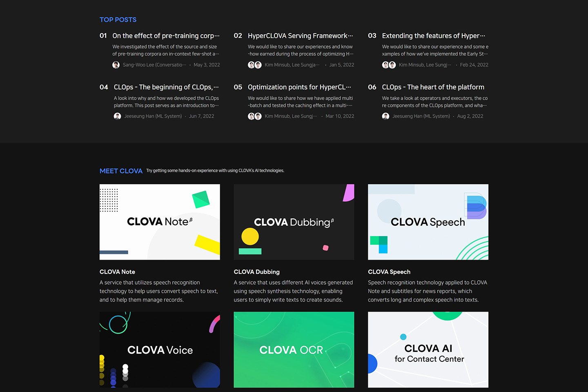Click the author avatars on post 03
The height and width of the screenshot is (392, 588).
point(389,65)
